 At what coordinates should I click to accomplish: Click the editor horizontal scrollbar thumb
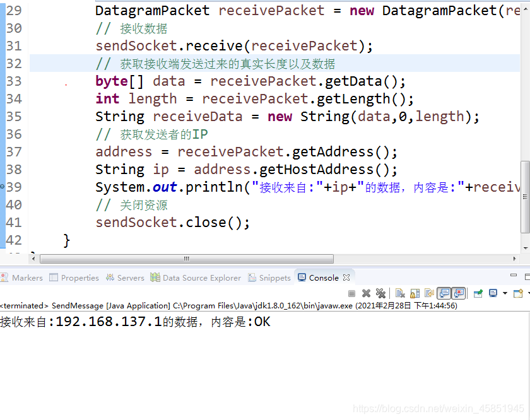tap(187, 259)
